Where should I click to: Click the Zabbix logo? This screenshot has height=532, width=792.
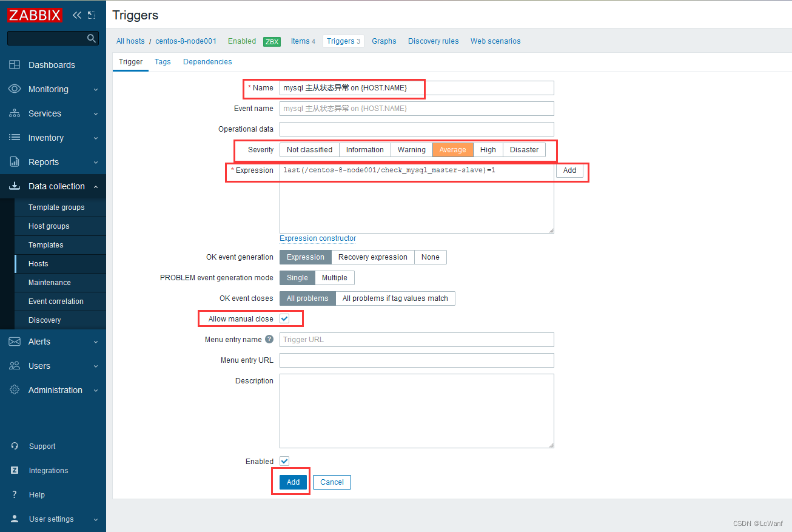35,15
